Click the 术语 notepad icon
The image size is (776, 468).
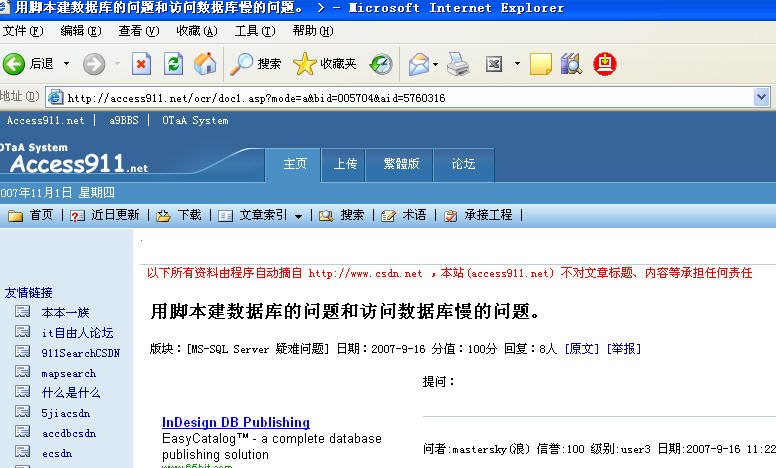pos(388,216)
